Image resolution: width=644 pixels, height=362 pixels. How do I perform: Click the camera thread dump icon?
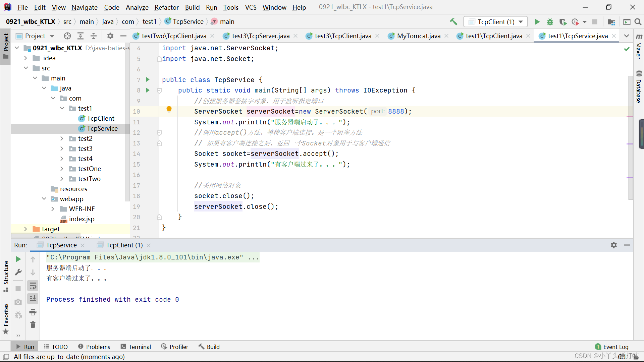pyautogui.click(x=18, y=302)
